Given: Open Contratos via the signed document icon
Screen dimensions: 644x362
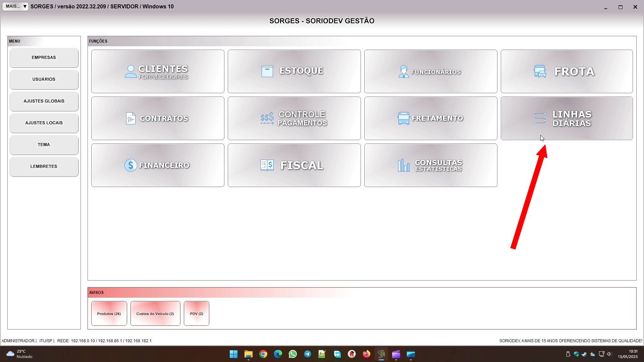Looking at the screenshot, I should pyautogui.click(x=130, y=118).
